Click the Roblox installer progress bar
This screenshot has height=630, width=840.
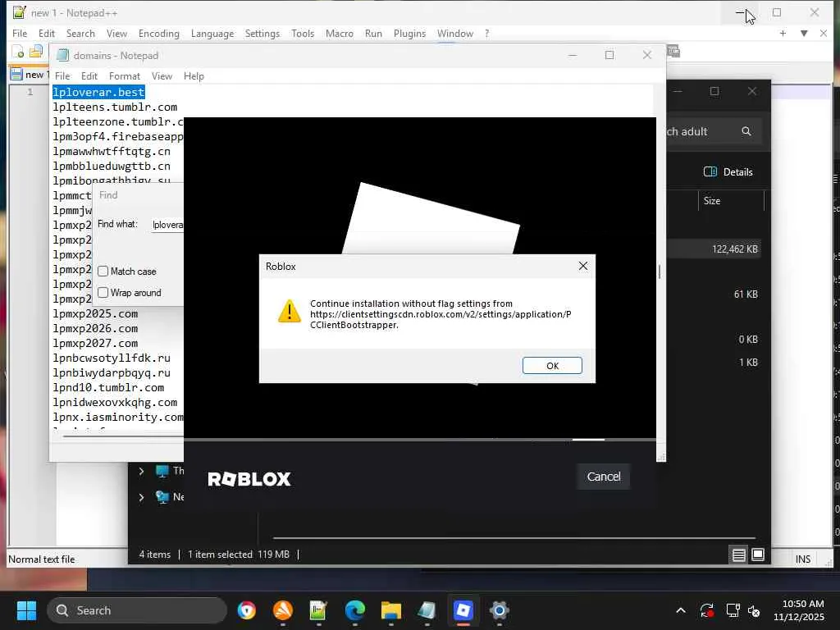pos(419,440)
